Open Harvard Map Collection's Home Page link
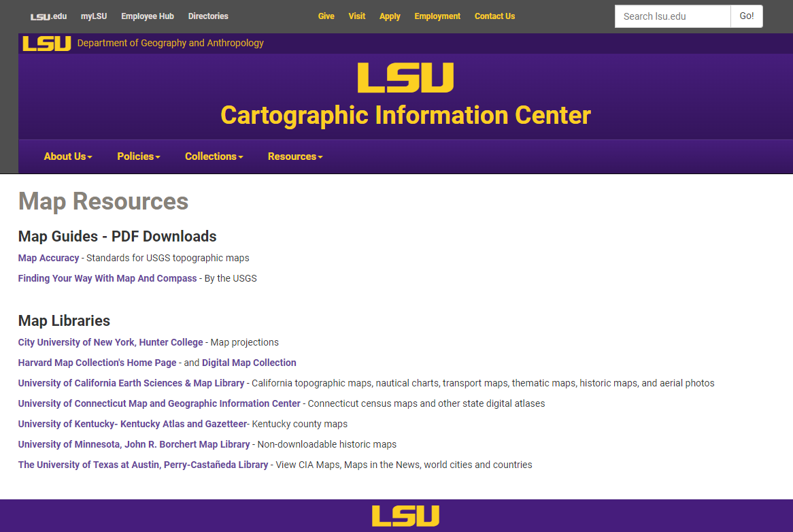 tap(97, 363)
